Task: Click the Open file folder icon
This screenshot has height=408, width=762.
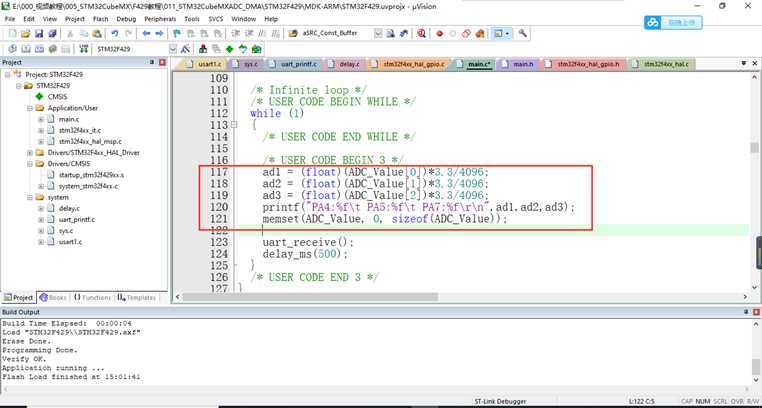Action: [x=26, y=34]
